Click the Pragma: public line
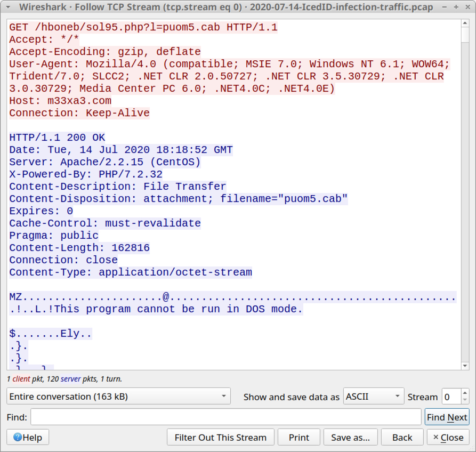Viewport: 476px width, 452px height. click(x=54, y=236)
